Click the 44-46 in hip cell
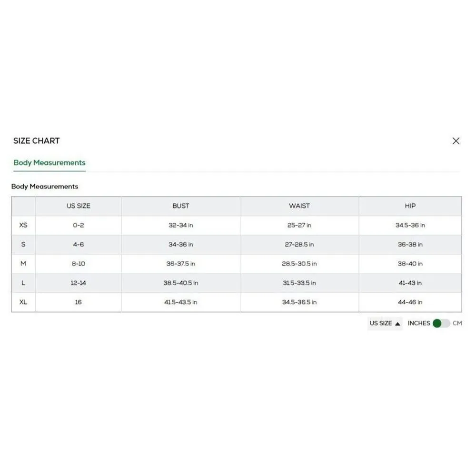The height and width of the screenshot is (476, 476). 410,302
